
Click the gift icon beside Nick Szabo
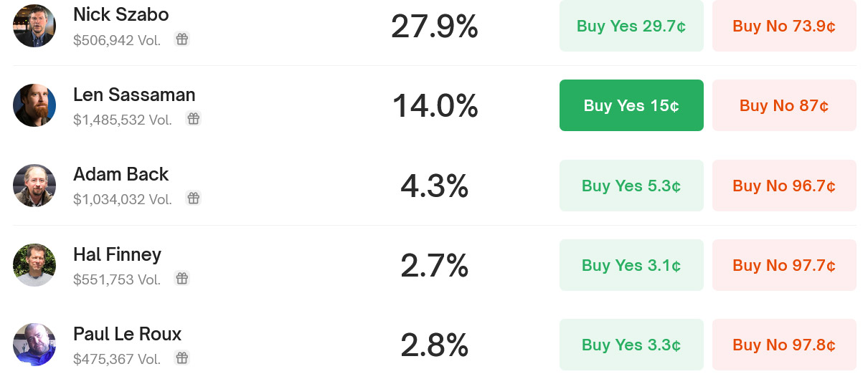[182, 39]
